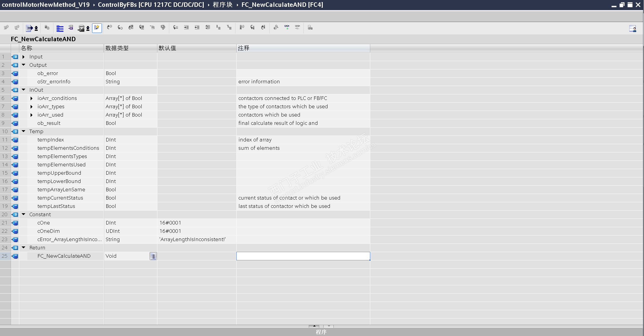Click the indent text toolbar icon
The width and height of the screenshot is (644, 336).
(186, 28)
